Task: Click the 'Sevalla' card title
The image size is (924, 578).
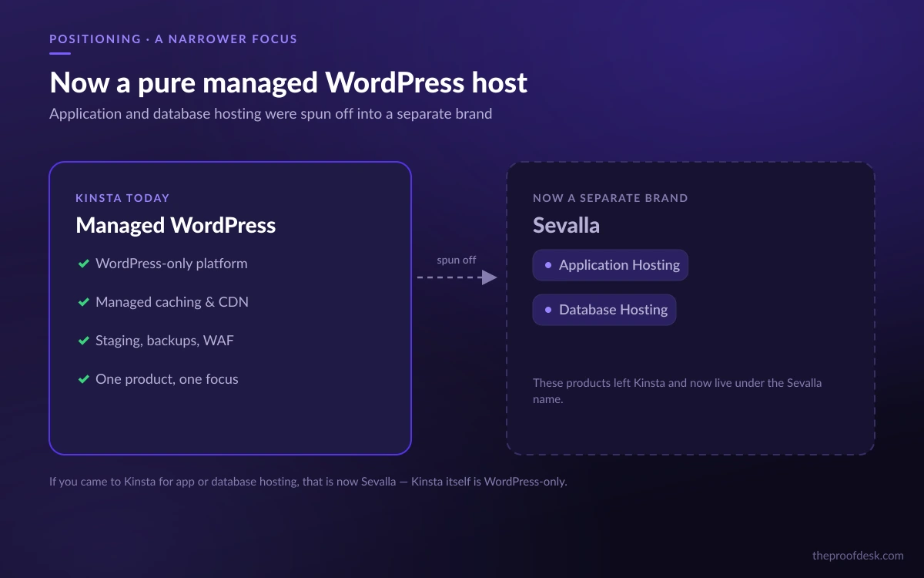Action: tap(566, 225)
